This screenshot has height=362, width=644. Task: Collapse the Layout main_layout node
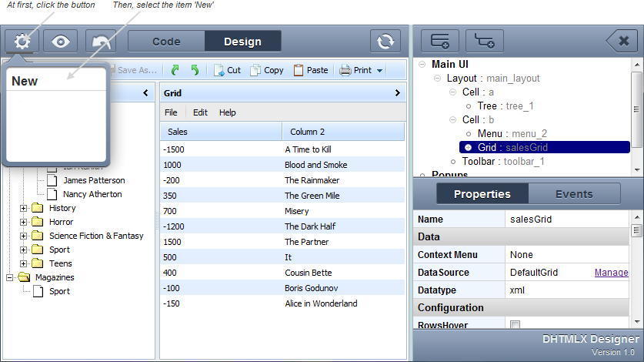coord(437,78)
